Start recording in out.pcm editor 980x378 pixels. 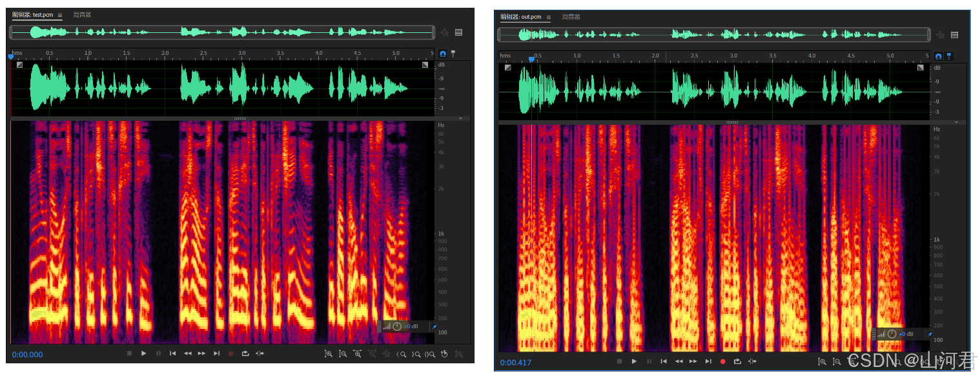coord(723,362)
